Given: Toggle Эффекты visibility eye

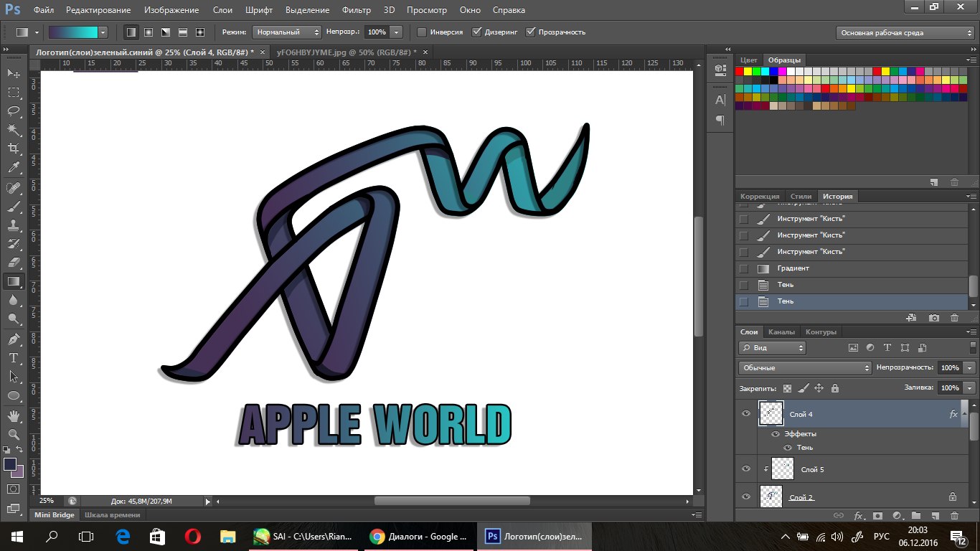Looking at the screenshot, I should [x=776, y=434].
